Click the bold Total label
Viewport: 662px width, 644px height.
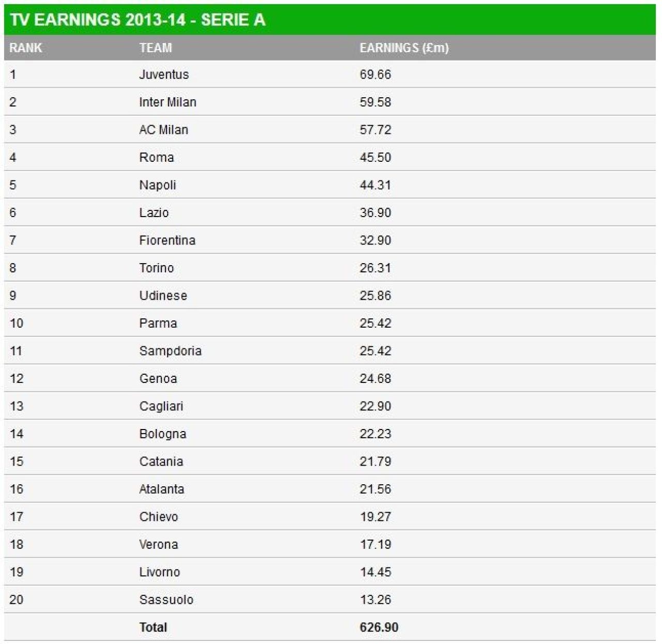153,627
